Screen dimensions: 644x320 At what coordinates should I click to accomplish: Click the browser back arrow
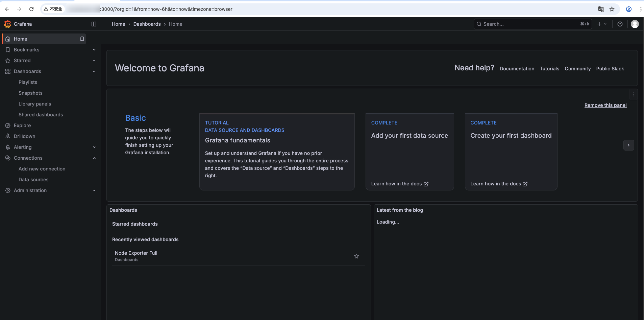pos(7,9)
